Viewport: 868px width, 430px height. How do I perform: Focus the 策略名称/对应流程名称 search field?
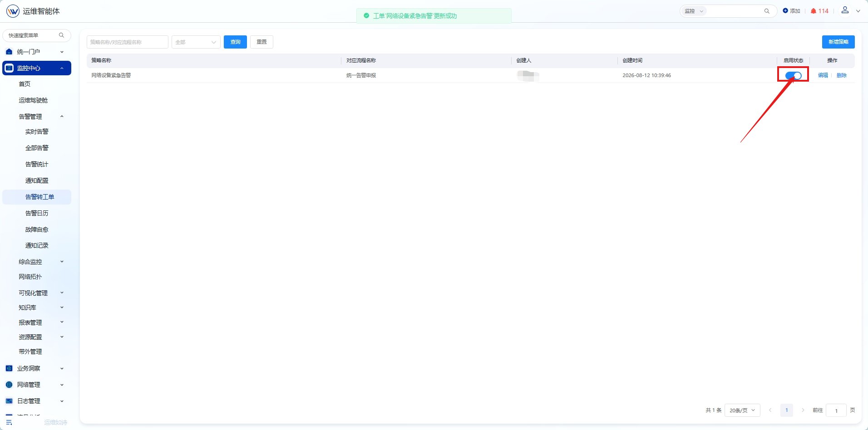128,42
